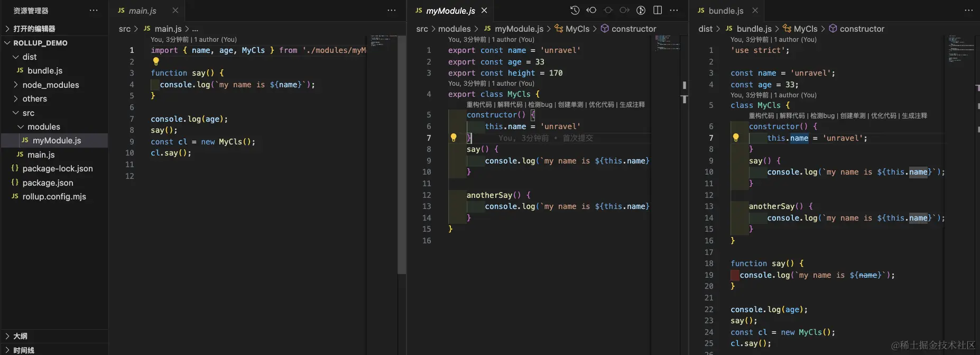Close the myModule.js tab
This screenshot has height=355, width=980.
484,10
